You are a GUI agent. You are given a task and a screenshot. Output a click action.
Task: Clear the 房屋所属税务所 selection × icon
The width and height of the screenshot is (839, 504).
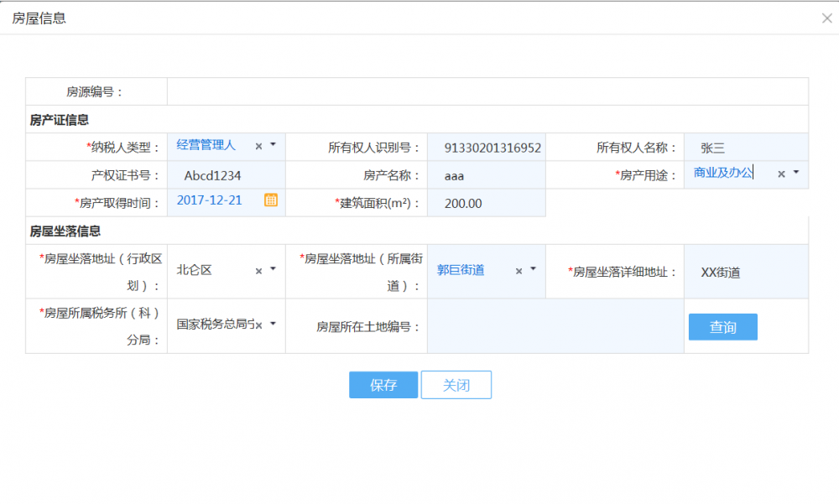pos(259,325)
